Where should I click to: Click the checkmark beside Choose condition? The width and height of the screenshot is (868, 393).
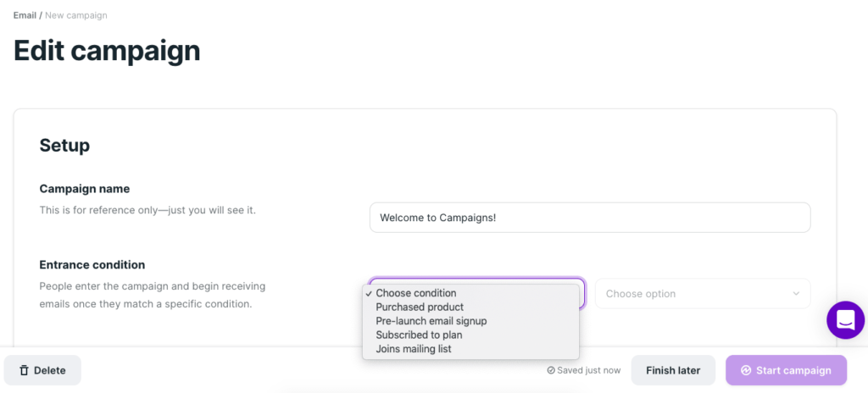tap(369, 293)
